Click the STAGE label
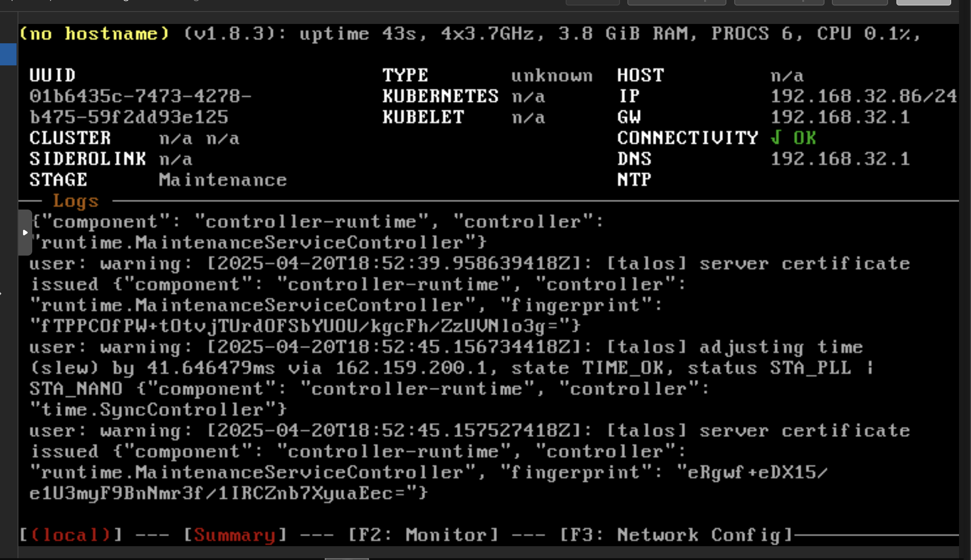Screen dimensions: 971x560 click(x=58, y=180)
